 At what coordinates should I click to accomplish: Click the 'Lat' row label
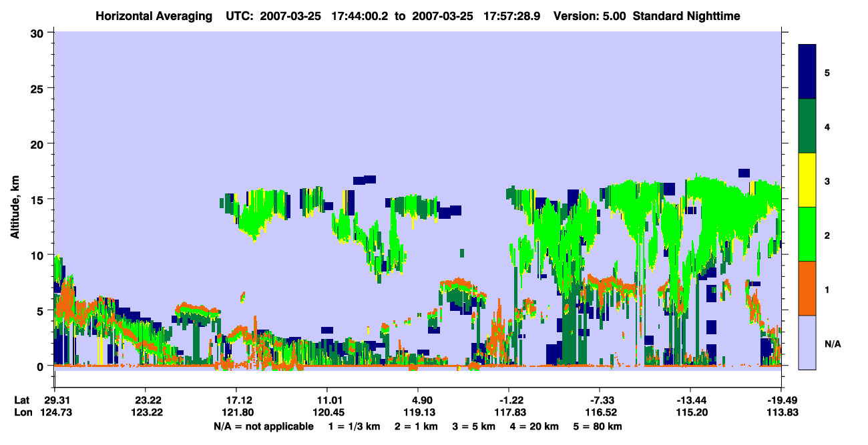tap(22, 400)
